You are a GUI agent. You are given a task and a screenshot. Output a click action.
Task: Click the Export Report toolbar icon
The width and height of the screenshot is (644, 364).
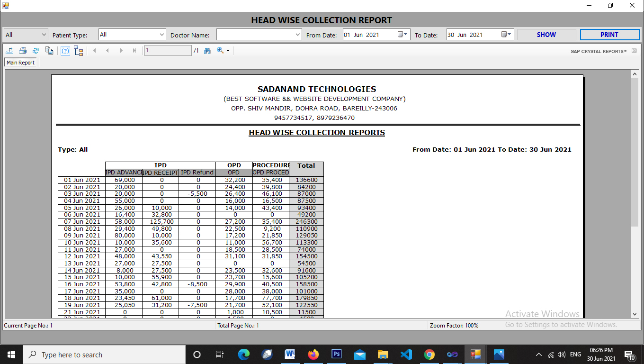(x=9, y=51)
